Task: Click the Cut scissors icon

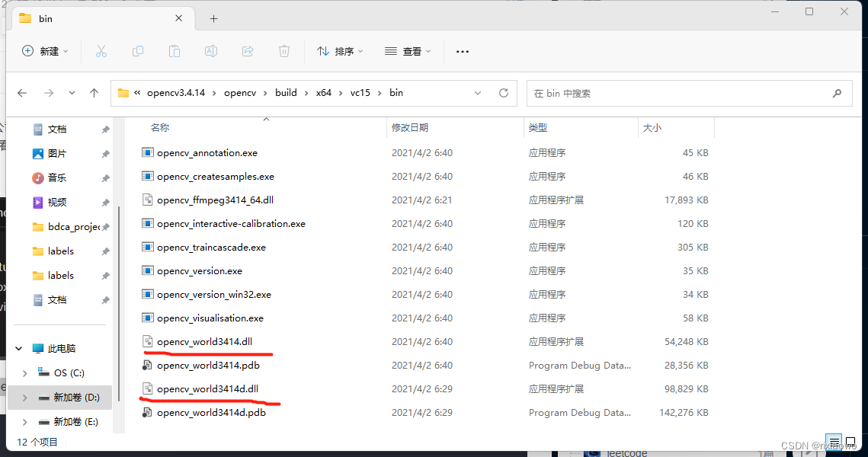Action: click(x=101, y=52)
